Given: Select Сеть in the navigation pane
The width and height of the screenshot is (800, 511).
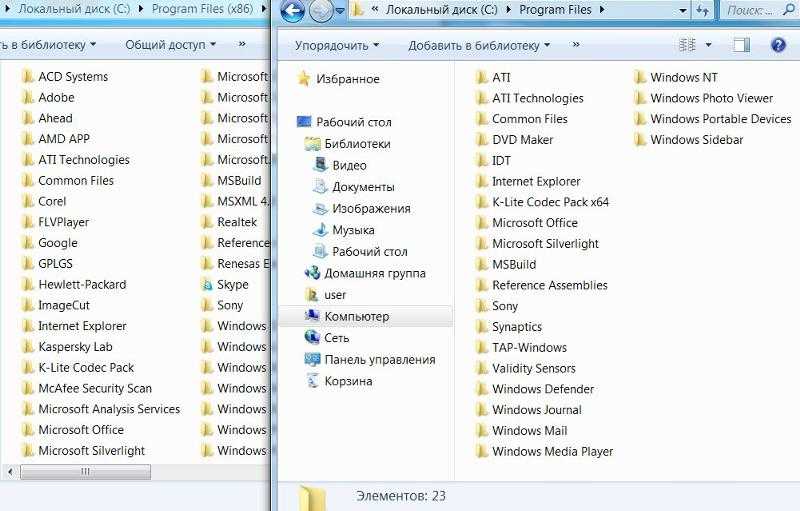Looking at the screenshot, I should 327,338.
